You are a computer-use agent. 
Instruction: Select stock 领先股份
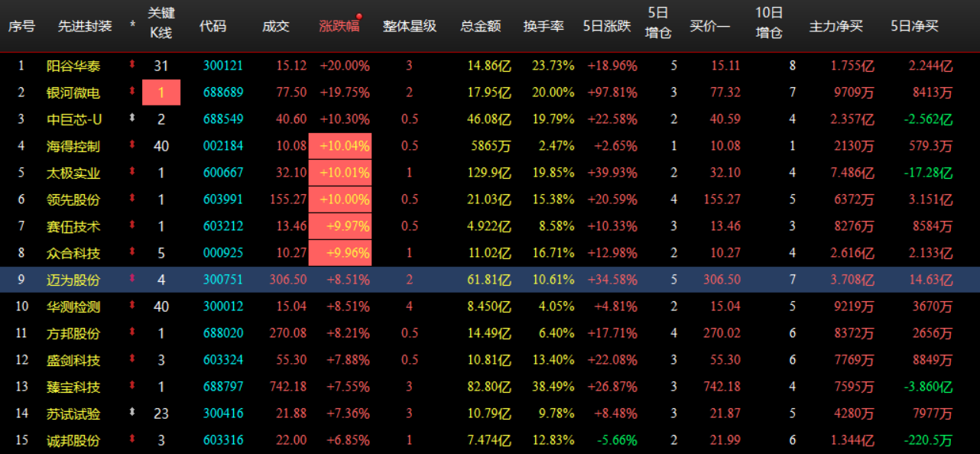coord(73,200)
